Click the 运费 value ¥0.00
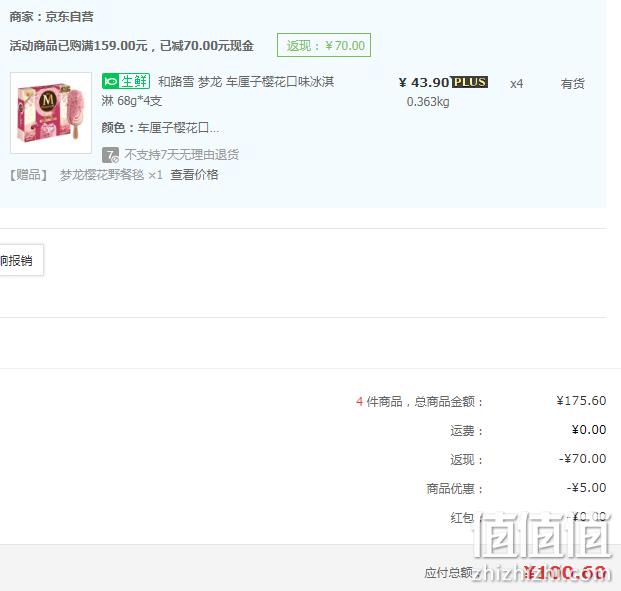Viewport: 621px width, 591px height. click(x=589, y=430)
